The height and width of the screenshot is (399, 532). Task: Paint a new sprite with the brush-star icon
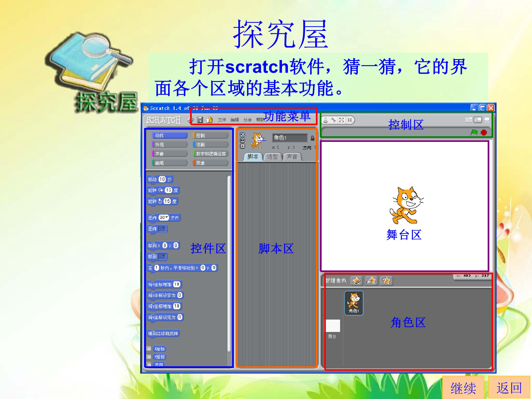(x=357, y=281)
